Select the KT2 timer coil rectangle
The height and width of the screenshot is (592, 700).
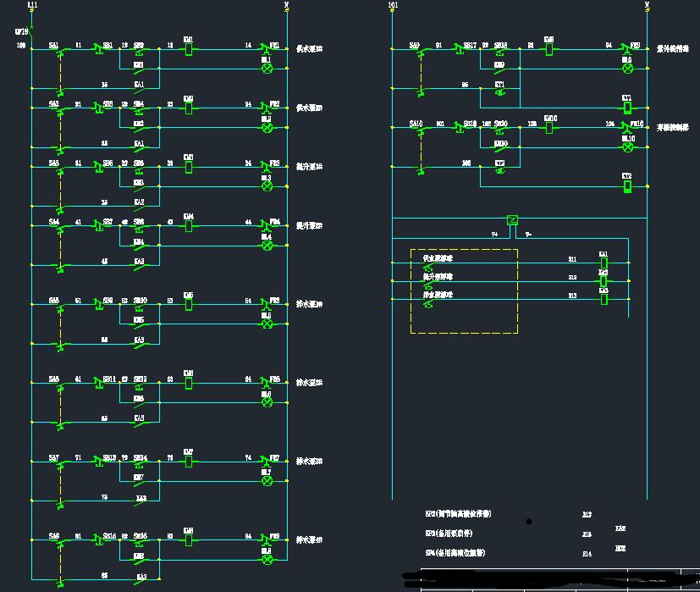(x=627, y=186)
